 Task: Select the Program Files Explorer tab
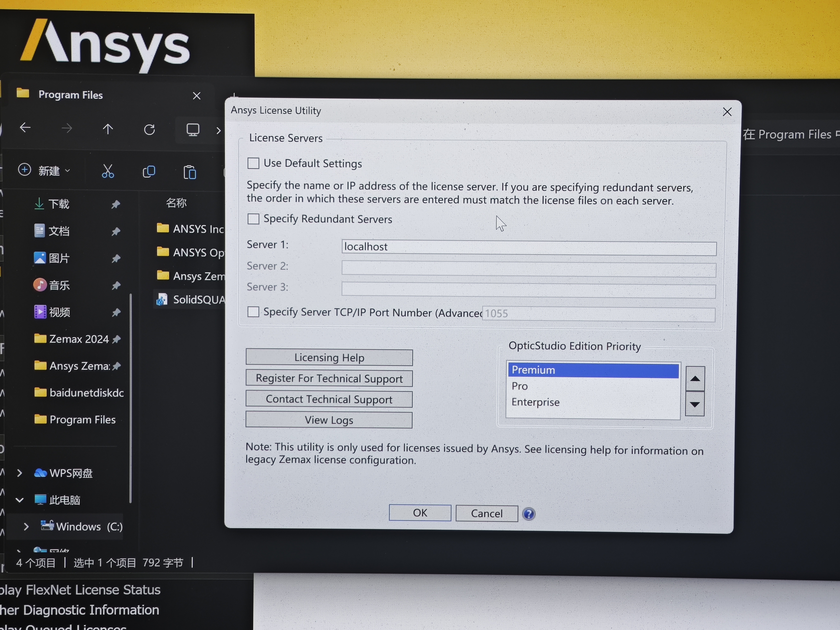(x=71, y=95)
